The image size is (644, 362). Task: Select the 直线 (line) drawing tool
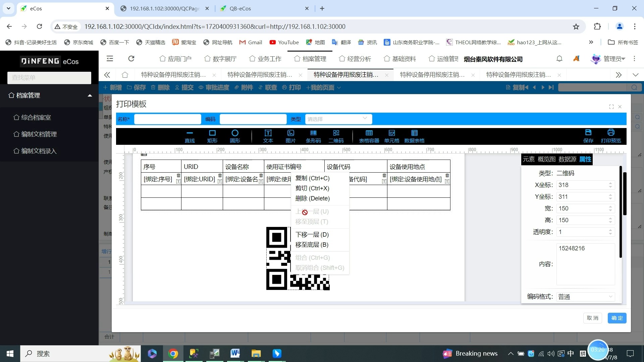(189, 136)
